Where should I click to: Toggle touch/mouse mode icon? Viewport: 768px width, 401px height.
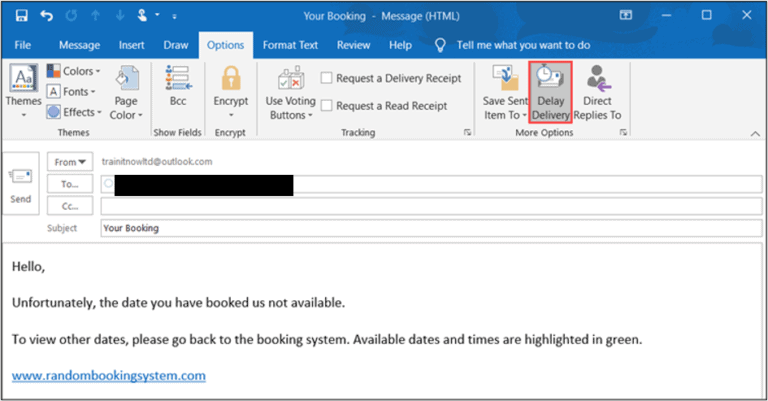[143, 16]
